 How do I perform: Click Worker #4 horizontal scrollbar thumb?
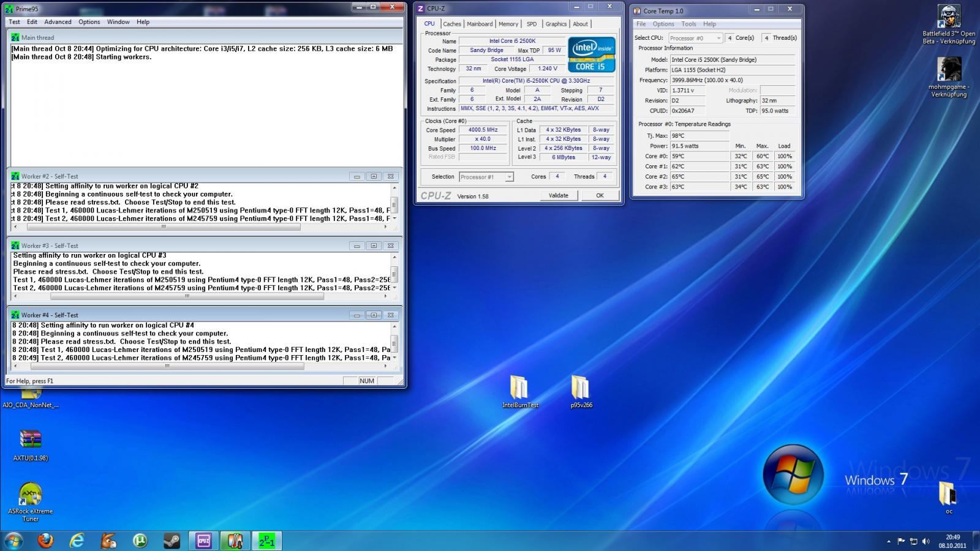pyautogui.click(x=167, y=365)
